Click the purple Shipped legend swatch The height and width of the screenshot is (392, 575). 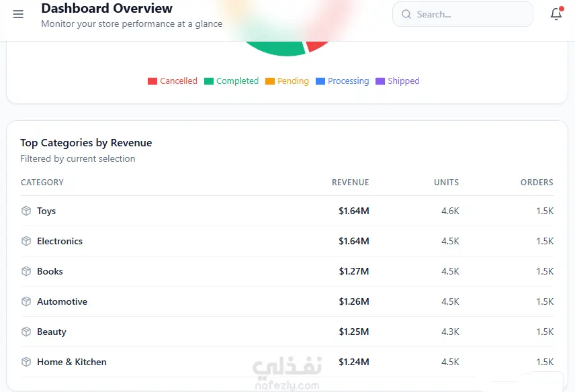click(x=380, y=81)
